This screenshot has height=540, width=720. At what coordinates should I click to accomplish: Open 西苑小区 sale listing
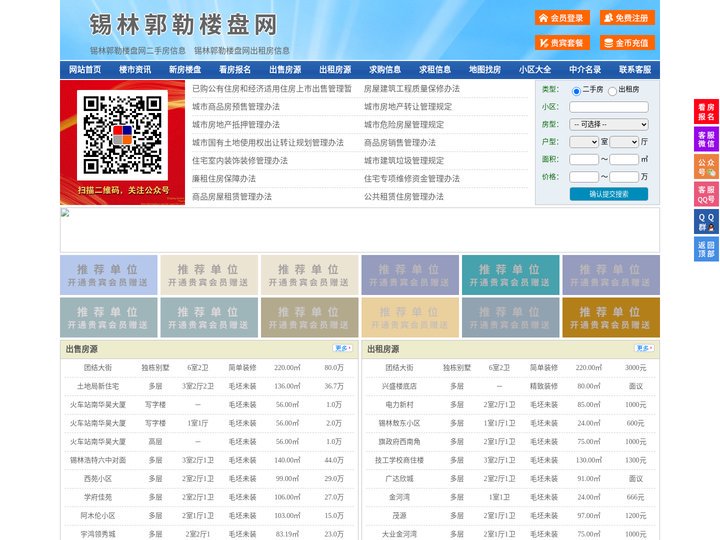pos(98,478)
